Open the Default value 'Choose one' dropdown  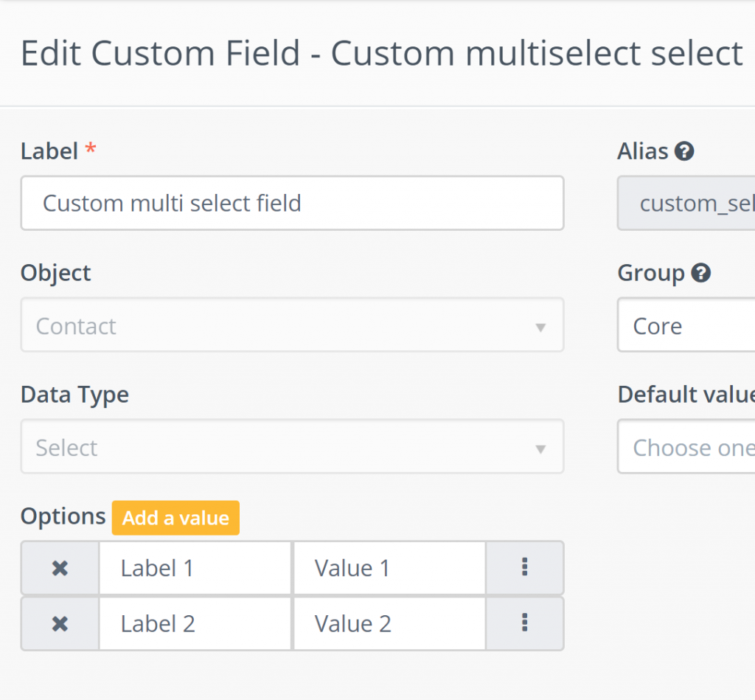[686, 447]
